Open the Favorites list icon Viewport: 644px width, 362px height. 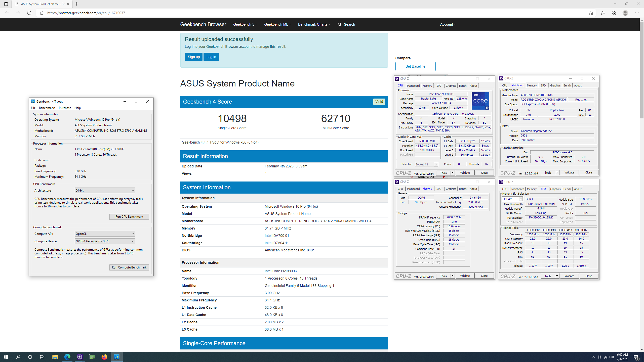pos(603,13)
